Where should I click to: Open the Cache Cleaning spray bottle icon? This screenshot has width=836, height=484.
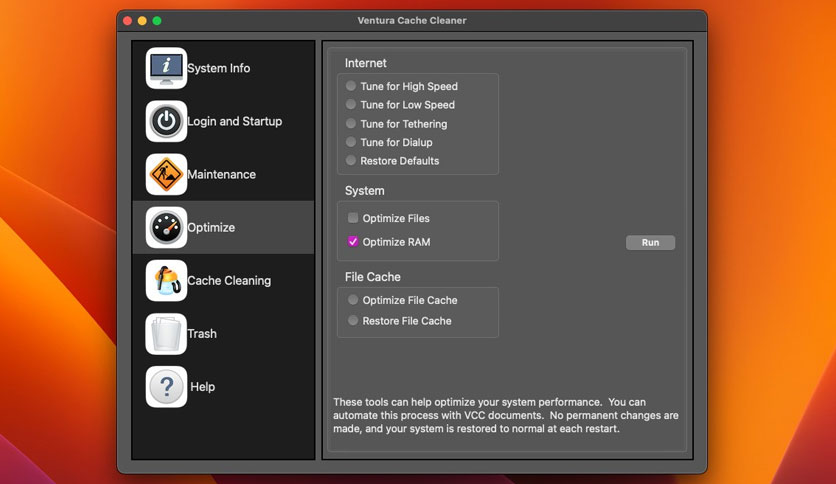[x=166, y=280]
